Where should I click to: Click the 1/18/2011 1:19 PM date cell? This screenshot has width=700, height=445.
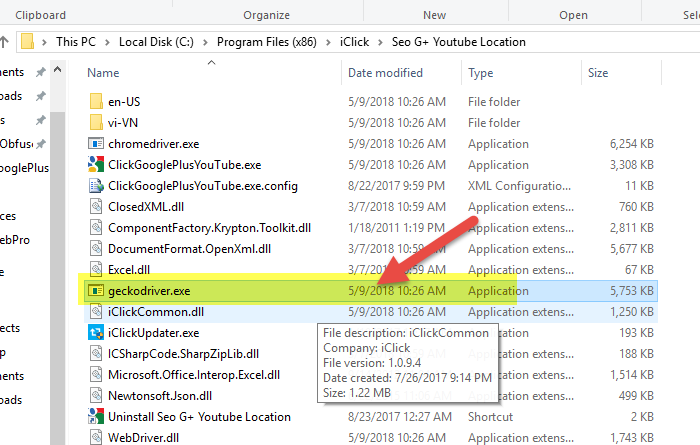tap(396, 227)
